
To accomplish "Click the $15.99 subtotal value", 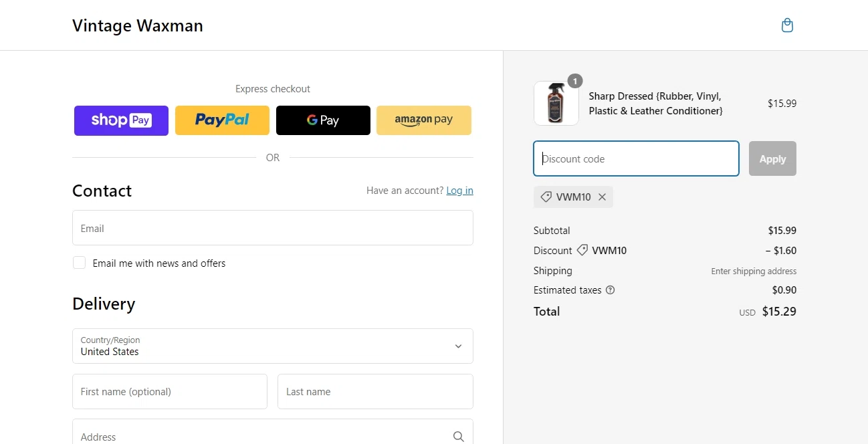I will (x=782, y=231).
